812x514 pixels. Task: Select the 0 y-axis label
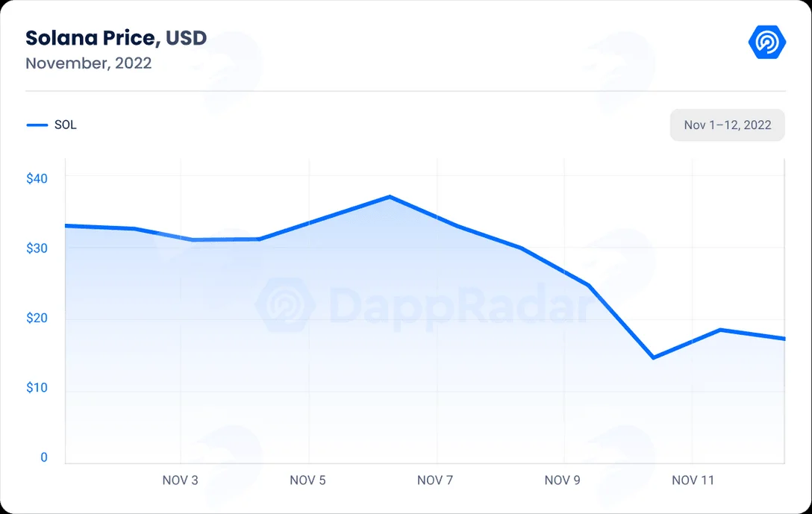(x=44, y=457)
